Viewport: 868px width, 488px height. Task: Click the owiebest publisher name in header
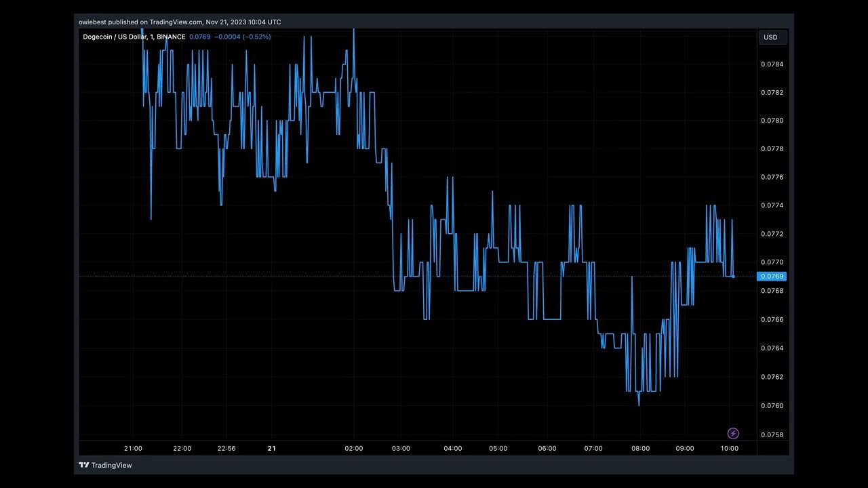click(92, 22)
